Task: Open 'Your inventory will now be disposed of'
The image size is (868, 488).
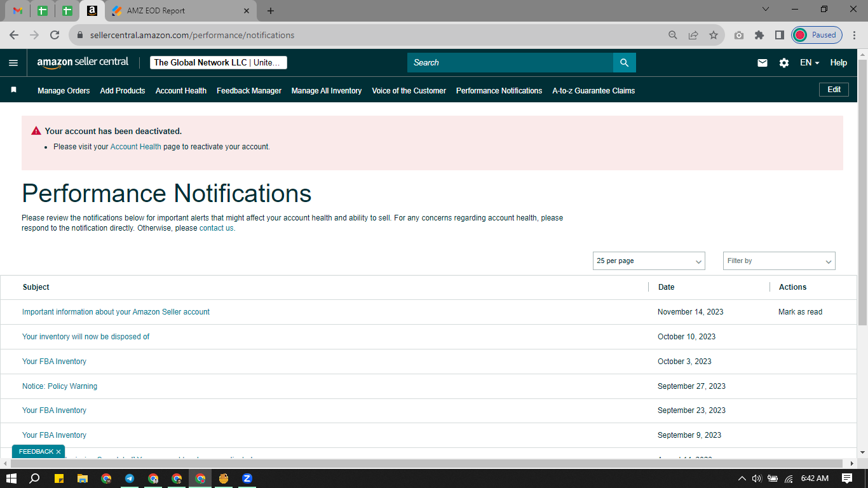Action: click(x=86, y=337)
